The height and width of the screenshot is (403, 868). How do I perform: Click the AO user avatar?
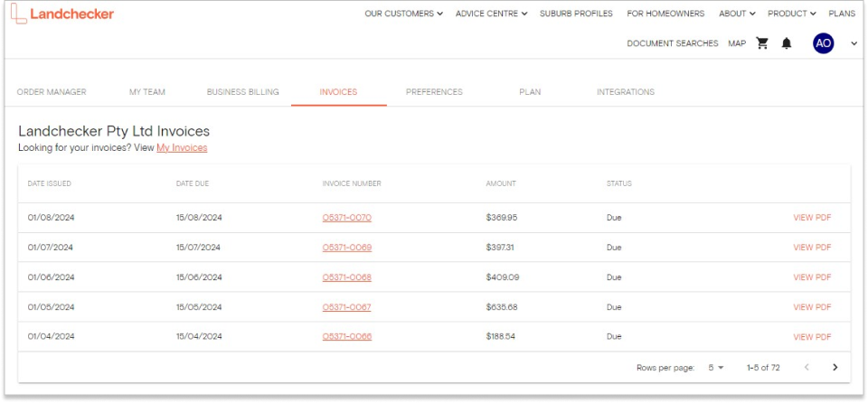(x=823, y=43)
